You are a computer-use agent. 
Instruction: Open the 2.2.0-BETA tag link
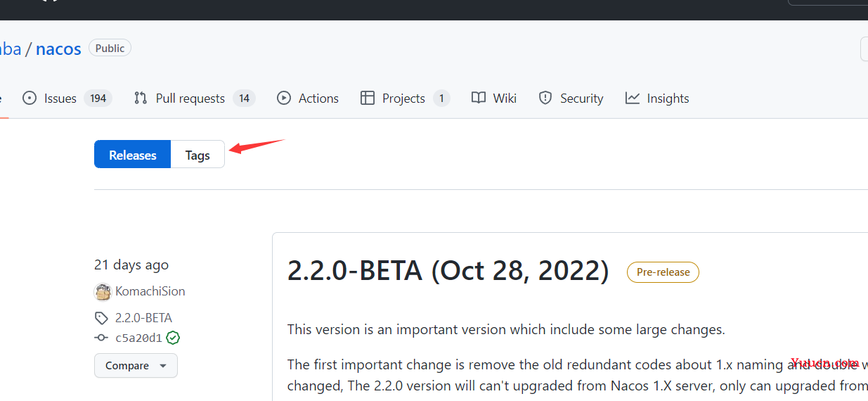coord(143,318)
